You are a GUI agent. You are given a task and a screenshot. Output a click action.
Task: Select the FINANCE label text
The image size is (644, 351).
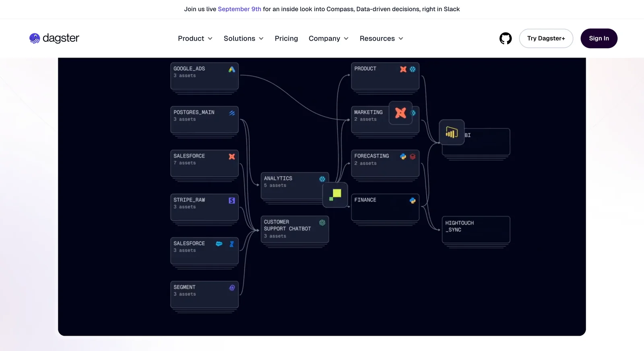pos(365,200)
